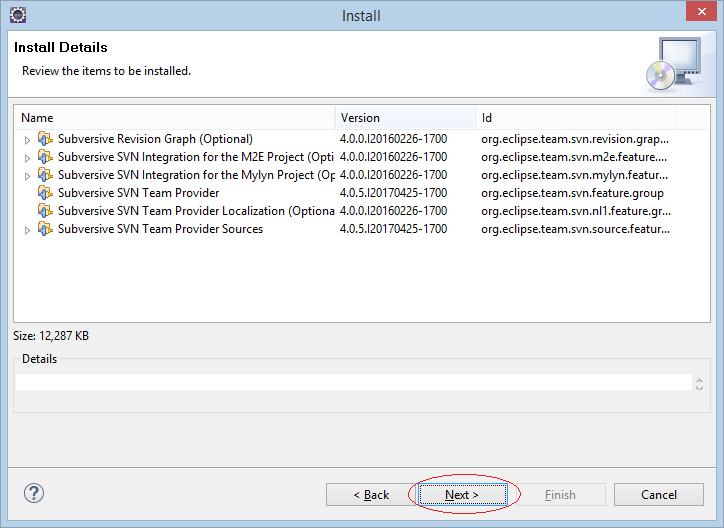Click the org.eclipse.team.svn.source.featur... id
This screenshot has height=528, width=724.
(575, 229)
